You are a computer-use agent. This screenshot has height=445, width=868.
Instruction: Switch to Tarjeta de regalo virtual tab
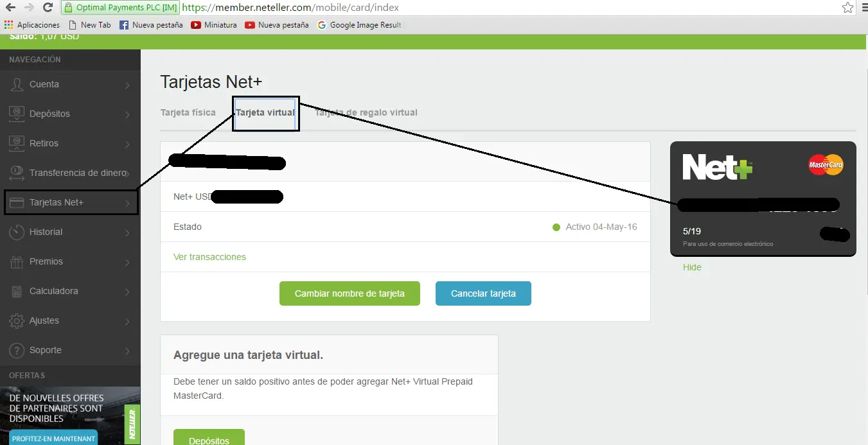pos(366,112)
